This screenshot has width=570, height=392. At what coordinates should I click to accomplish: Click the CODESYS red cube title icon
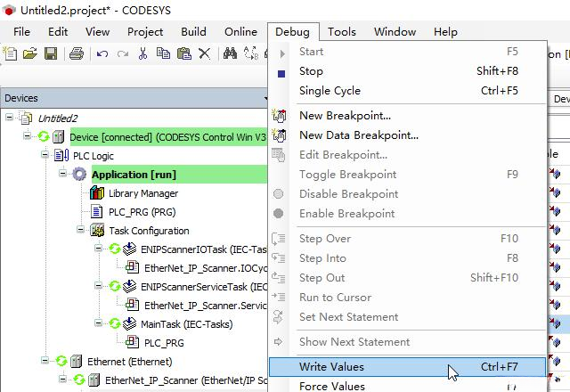tap(9, 10)
